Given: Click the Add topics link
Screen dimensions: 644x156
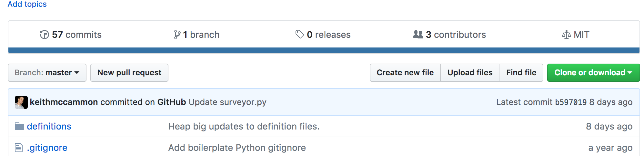Looking at the screenshot, I should [x=27, y=4].
